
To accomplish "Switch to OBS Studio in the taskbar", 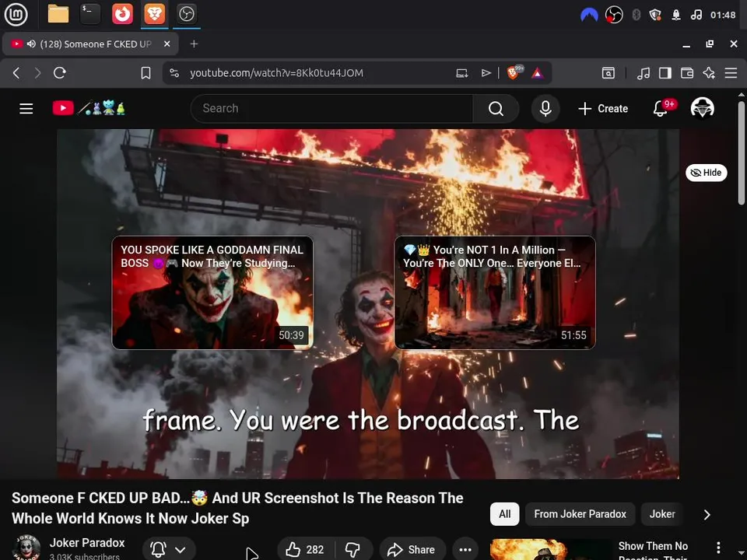I will pos(186,14).
